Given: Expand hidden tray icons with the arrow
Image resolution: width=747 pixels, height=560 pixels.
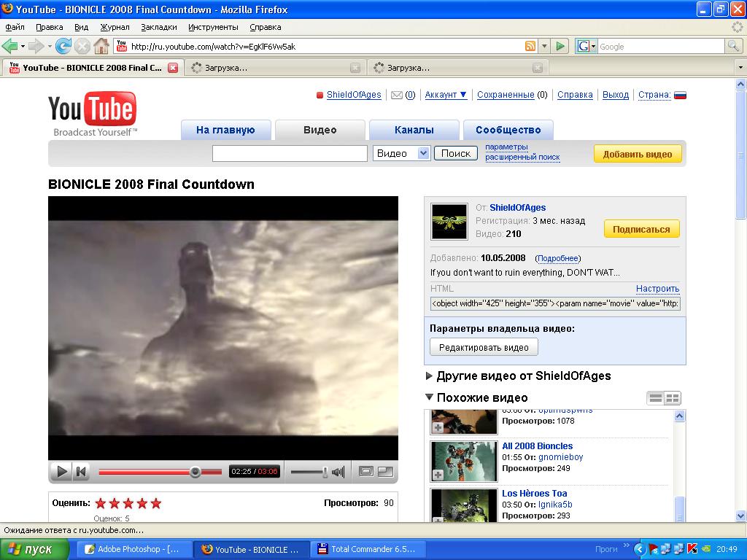Looking at the screenshot, I should (x=639, y=549).
